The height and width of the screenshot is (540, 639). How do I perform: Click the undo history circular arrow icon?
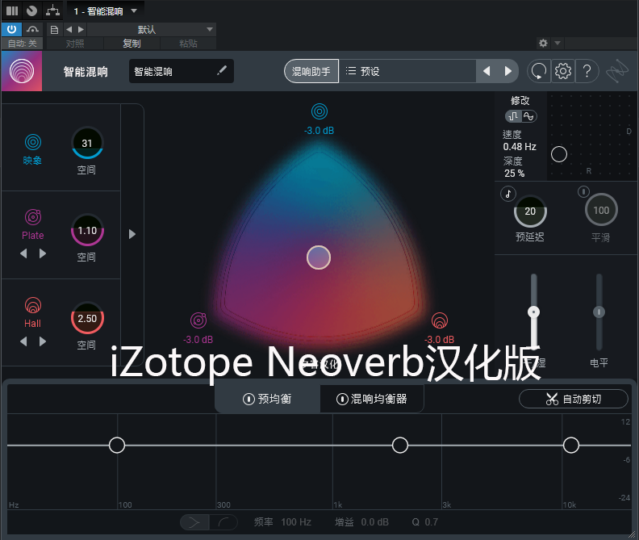click(539, 71)
